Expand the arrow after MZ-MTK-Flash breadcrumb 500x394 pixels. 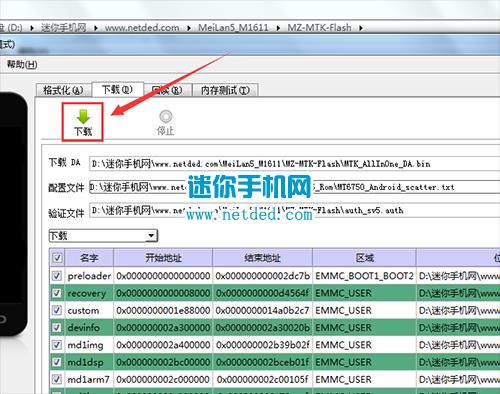(x=361, y=28)
